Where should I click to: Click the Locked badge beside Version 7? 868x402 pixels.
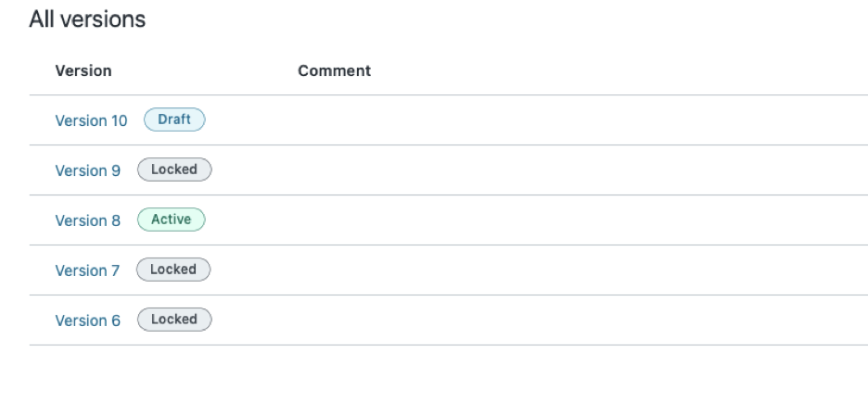tap(174, 270)
